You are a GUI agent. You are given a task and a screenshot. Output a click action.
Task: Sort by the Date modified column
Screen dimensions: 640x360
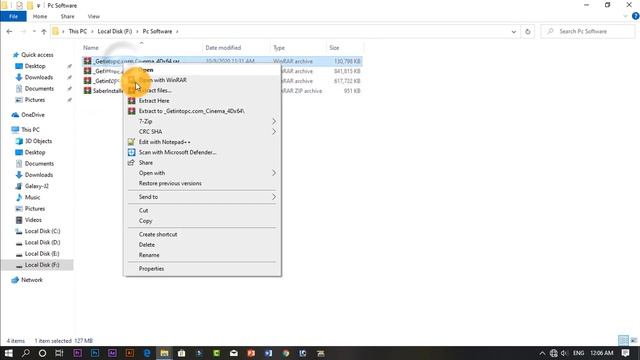tap(223, 48)
